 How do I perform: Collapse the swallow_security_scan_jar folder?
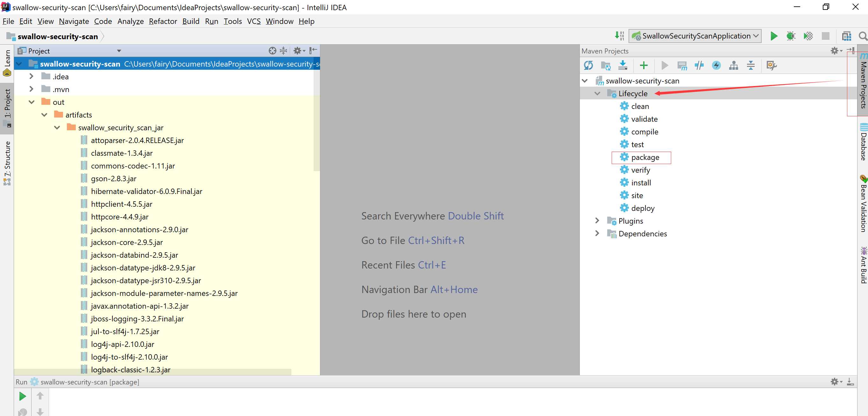[x=57, y=128]
